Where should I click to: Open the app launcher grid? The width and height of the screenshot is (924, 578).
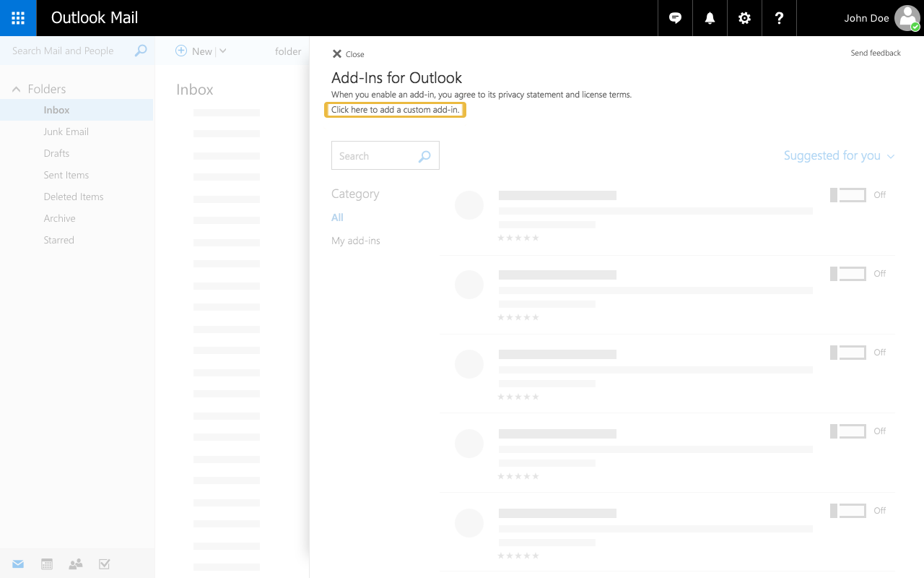pyautogui.click(x=18, y=18)
